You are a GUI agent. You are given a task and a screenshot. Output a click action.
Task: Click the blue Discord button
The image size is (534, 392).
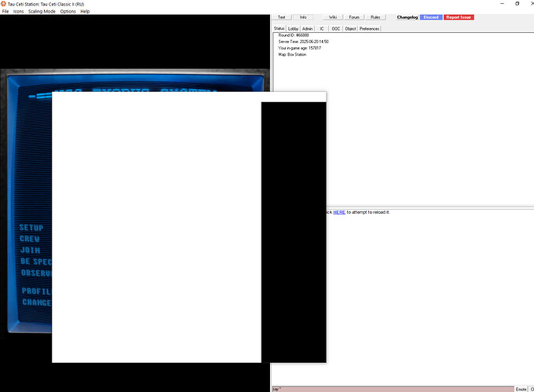point(431,17)
